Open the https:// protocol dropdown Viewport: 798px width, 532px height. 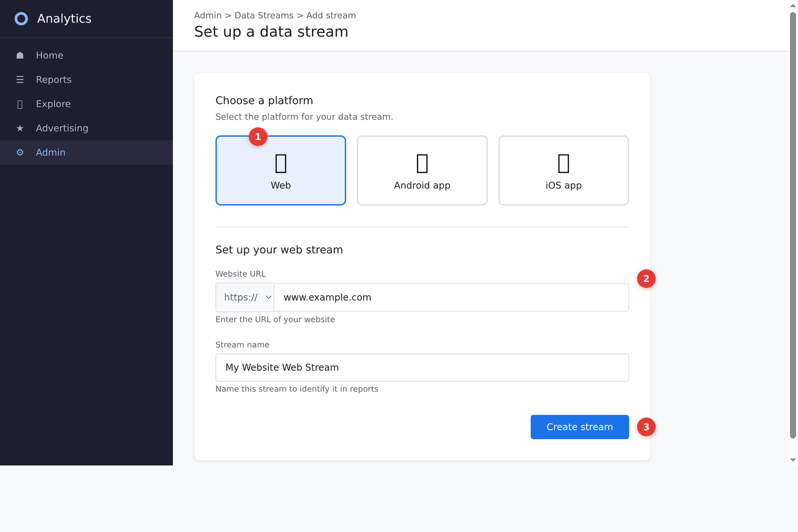point(244,297)
